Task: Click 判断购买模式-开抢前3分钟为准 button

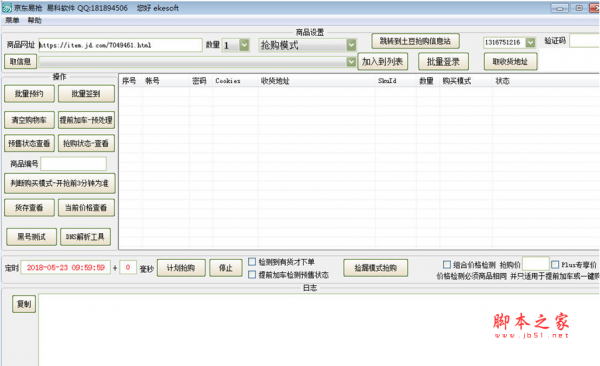Action: [x=60, y=183]
